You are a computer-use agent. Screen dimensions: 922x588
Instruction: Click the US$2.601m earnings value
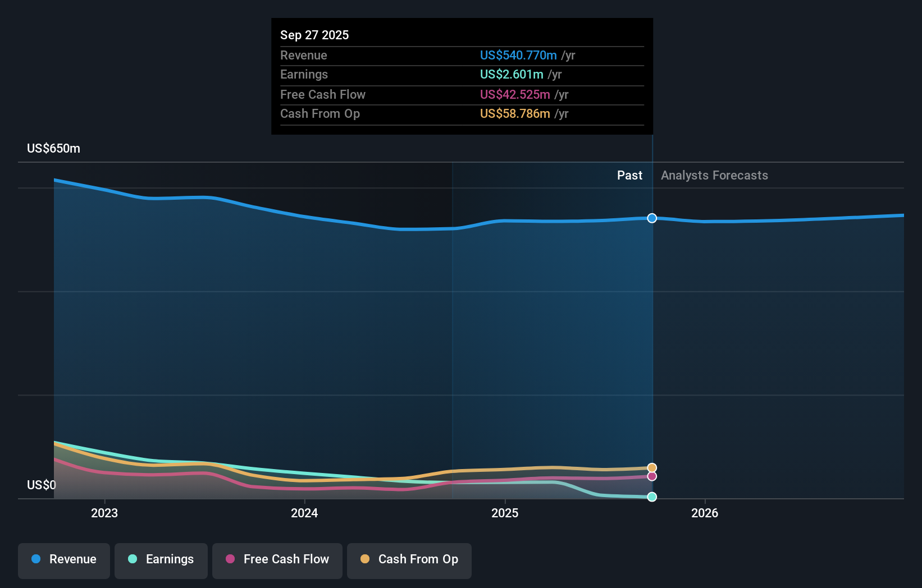point(512,74)
